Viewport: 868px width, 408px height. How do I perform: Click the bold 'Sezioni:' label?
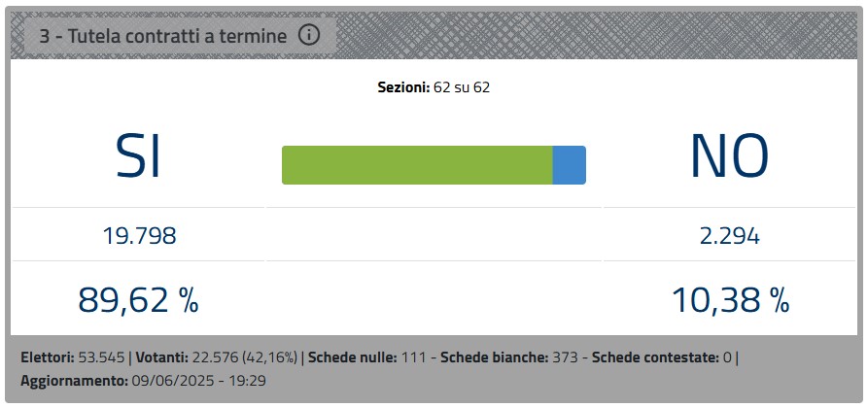click(x=402, y=87)
